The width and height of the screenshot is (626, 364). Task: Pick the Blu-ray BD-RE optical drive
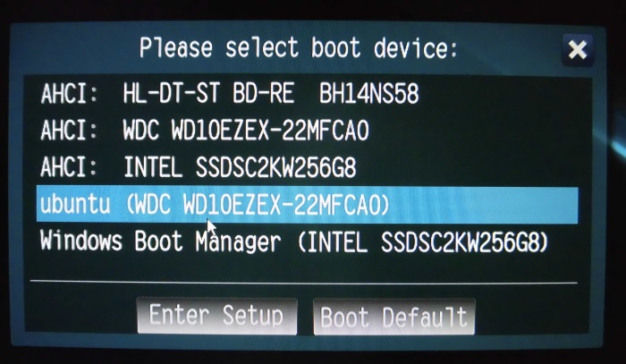[307, 94]
